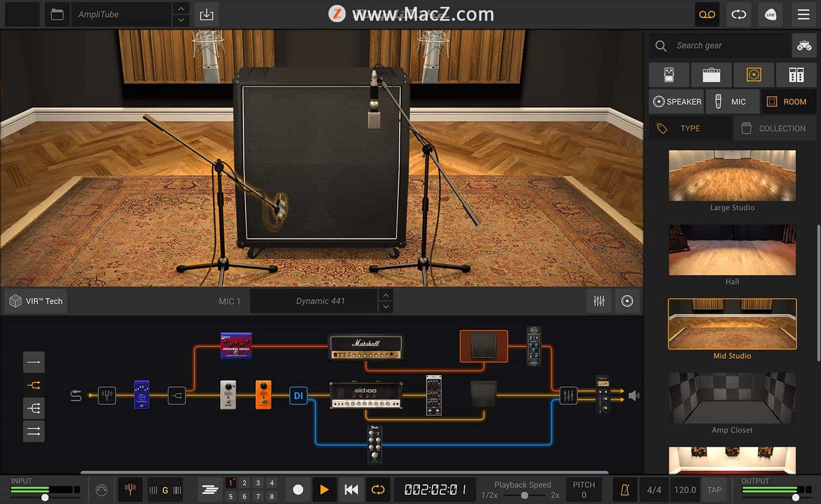Toggle VIR Tech button
Image resolution: width=821 pixels, height=504 pixels.
click(36, 301)
